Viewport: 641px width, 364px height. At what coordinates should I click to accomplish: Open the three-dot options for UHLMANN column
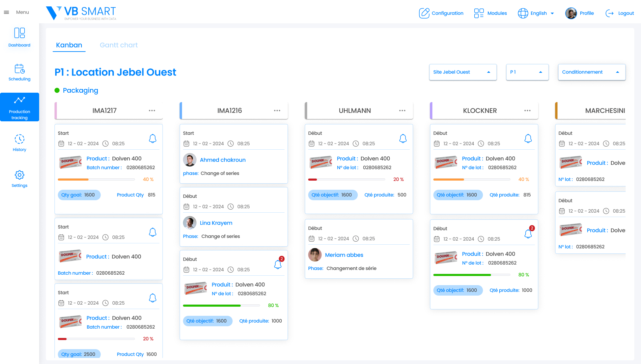click(402, 111)
